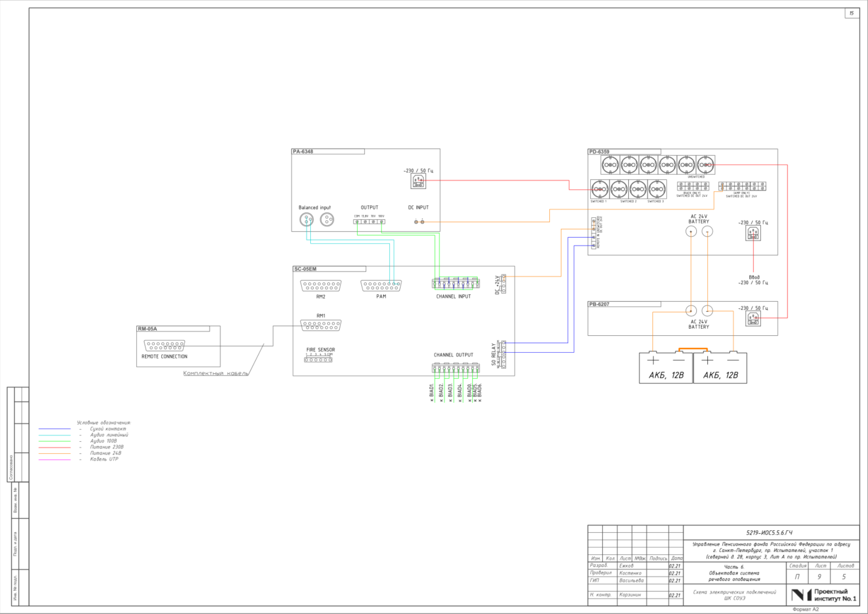
Task: Click the PD-6359 device title label
Action: 599,152
